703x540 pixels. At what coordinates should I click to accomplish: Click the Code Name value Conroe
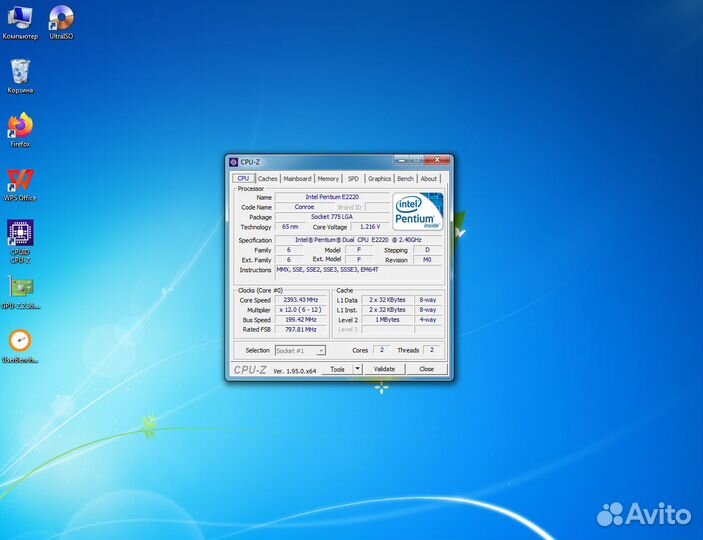tap(304, 207)
